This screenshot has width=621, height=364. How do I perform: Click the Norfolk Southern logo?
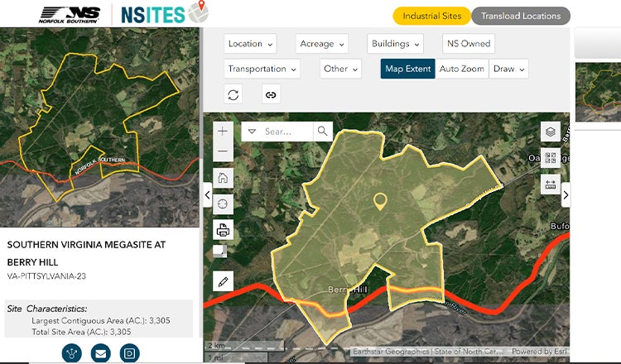click(70, 15)
